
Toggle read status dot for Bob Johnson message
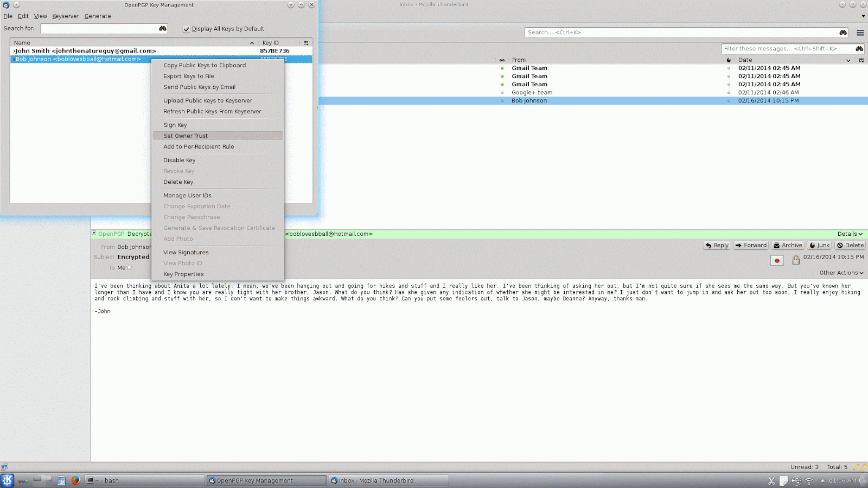pos(502,101)
